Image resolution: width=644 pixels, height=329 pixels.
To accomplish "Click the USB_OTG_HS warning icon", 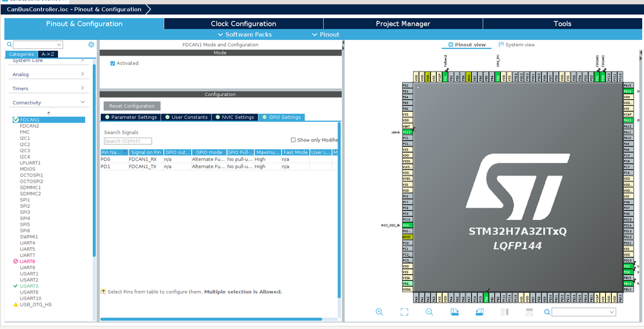I will point(15,304).
